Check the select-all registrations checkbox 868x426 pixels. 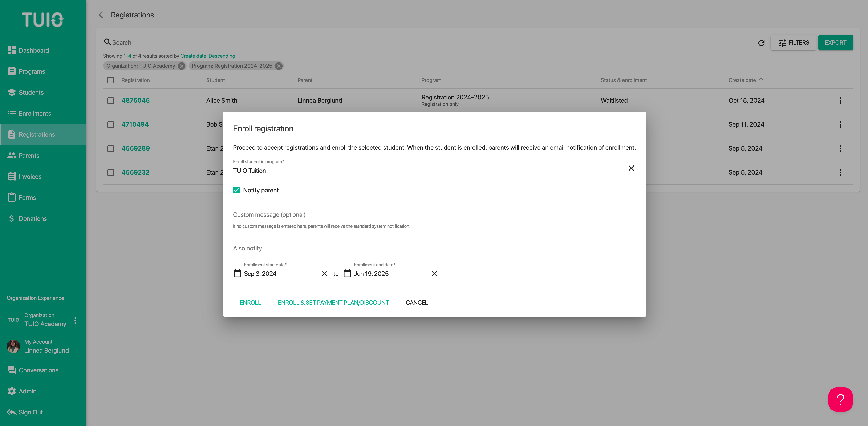coord(110,80)
